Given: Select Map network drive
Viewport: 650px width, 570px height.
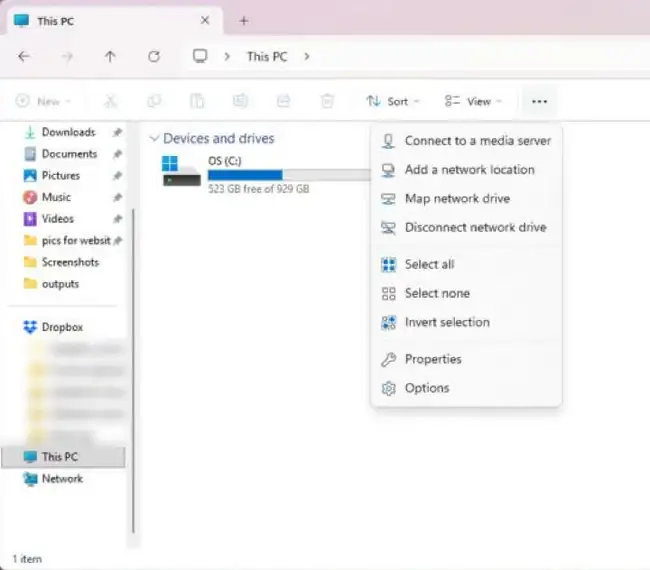Looking at the screenshot, I should point(466,199).
